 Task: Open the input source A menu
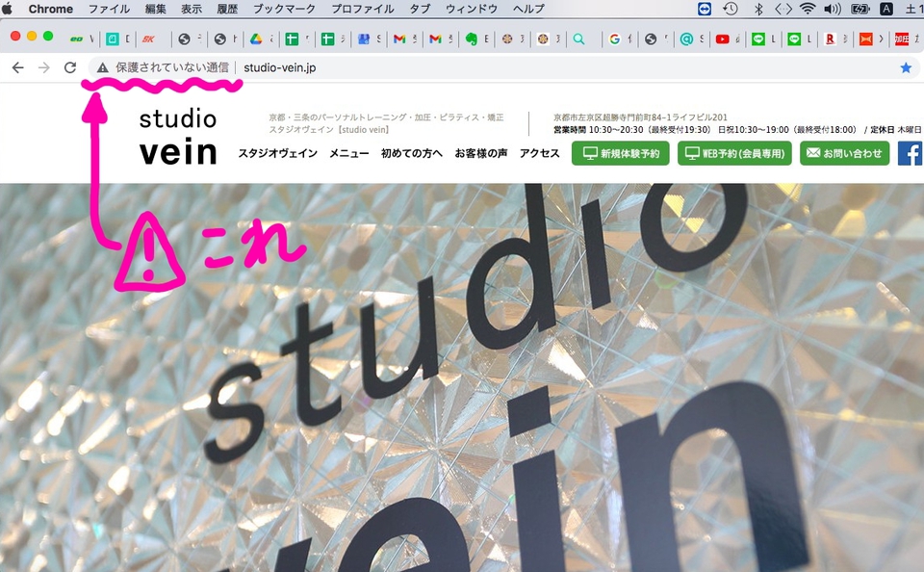pos(886,9)
